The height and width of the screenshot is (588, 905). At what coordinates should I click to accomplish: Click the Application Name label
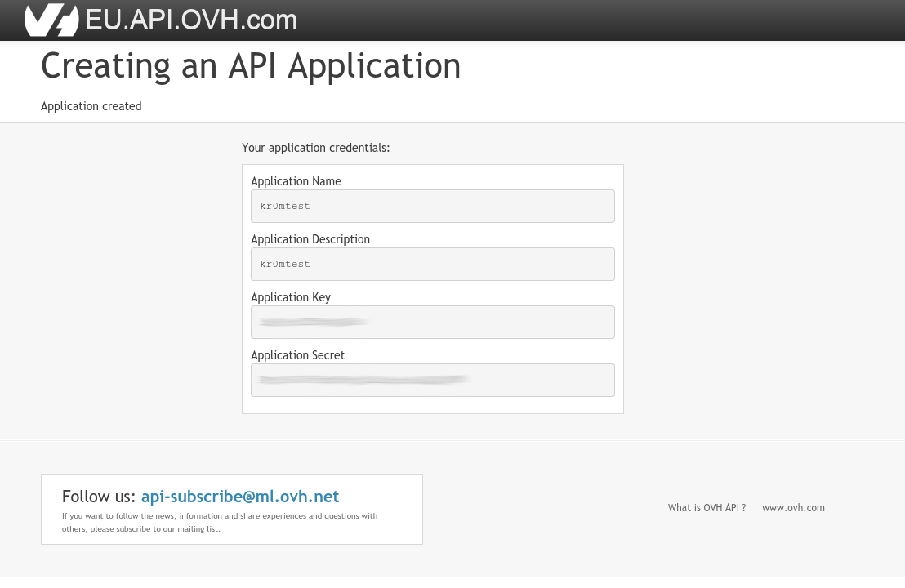[296, 181]
